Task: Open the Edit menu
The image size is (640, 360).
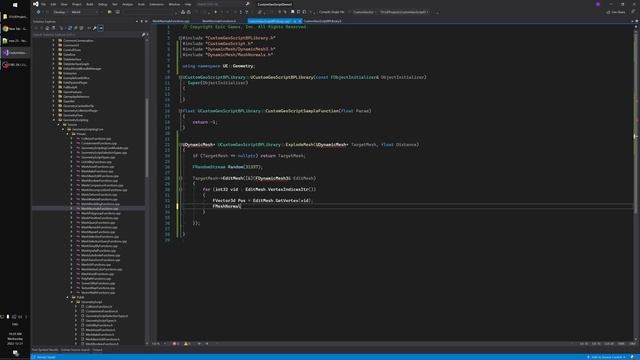Action: 53,4
